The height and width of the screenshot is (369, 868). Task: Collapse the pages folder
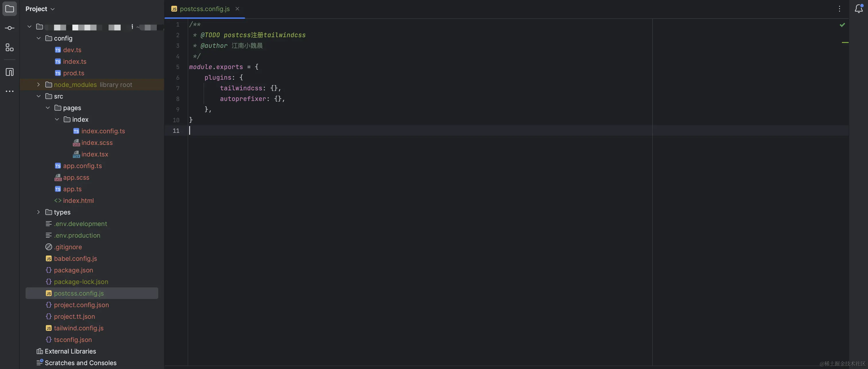(x=48, y=107)
